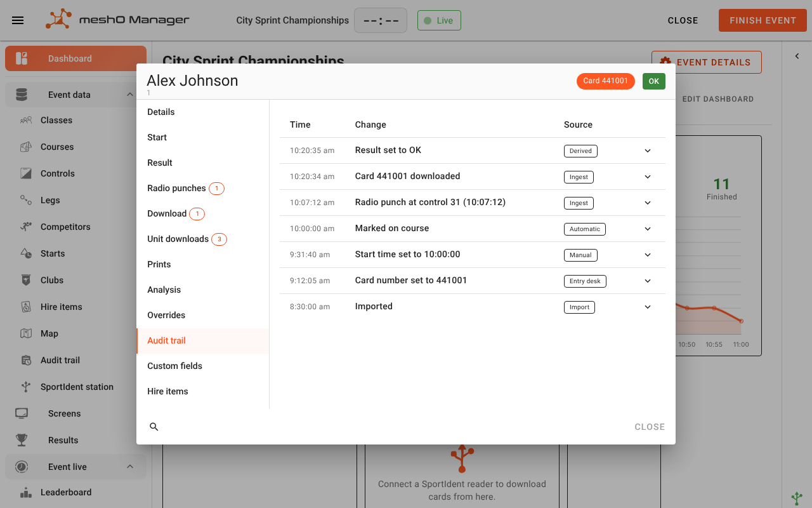Viewport: 812px width, 508px height.
Task: Open the Details tab in dialog
Action: point(203,112)
